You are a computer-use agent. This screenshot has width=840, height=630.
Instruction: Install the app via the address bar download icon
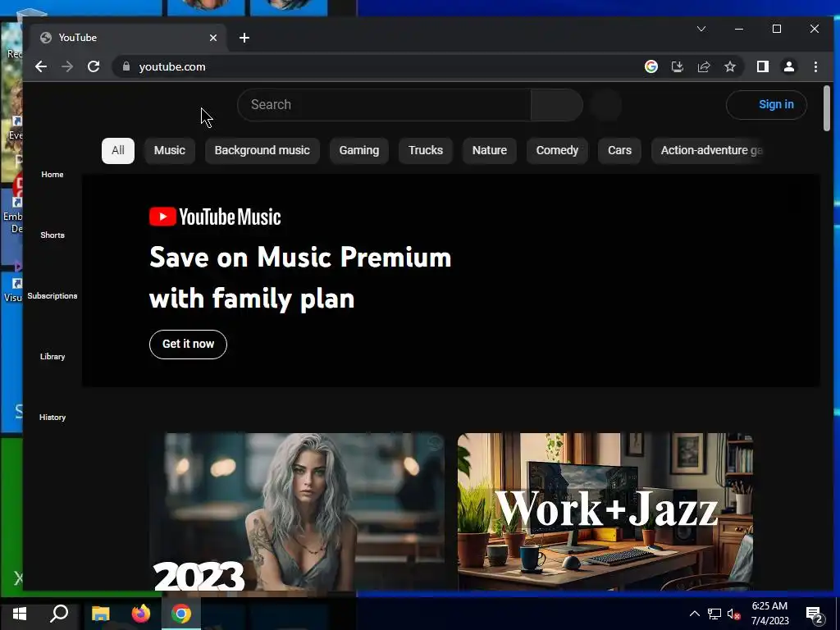677,66
